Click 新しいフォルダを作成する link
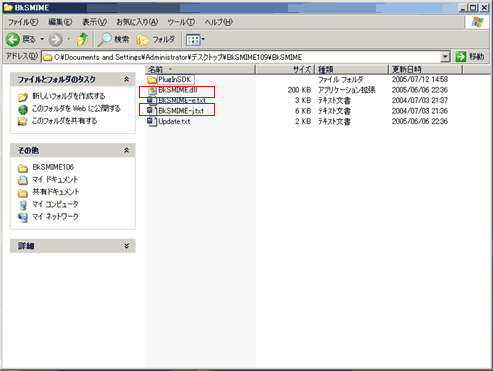The width and height of the screenshot is (493, 371). tap(68, 96)
